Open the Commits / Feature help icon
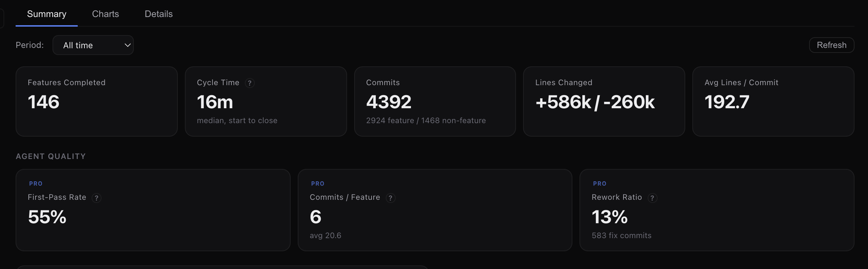This screenshot has width=868, height=269. (391, 198)
